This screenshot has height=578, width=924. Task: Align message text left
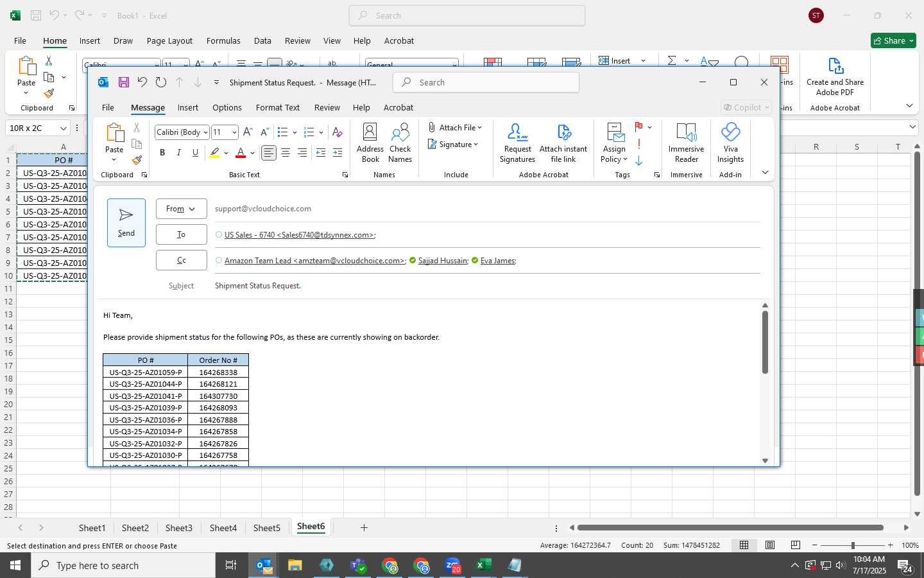pos(269,152)
